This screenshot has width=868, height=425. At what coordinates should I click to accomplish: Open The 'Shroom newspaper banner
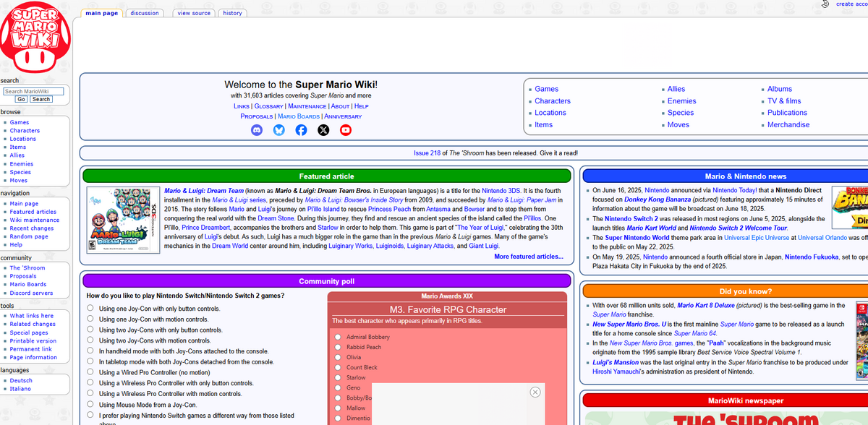726,418
